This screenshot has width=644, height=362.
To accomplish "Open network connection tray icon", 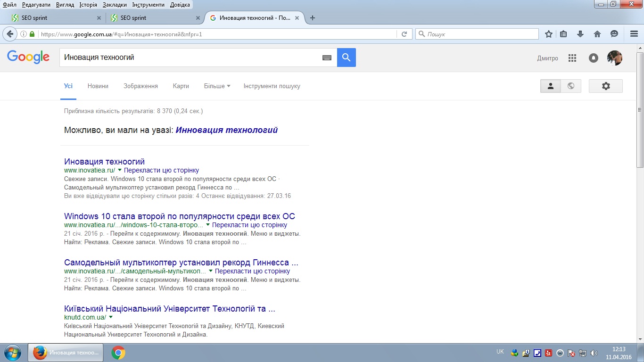I will [583, 353].
